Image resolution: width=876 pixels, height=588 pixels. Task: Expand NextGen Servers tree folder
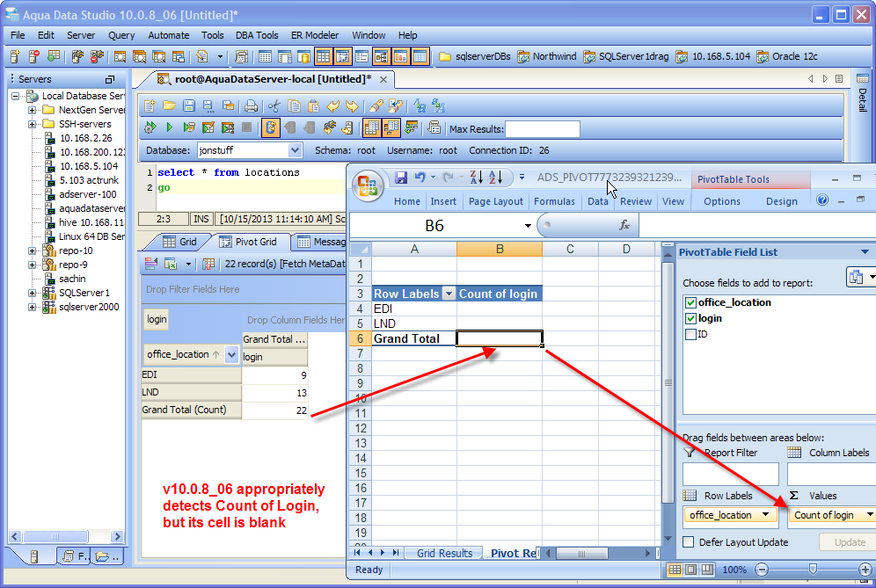[32, 110]
